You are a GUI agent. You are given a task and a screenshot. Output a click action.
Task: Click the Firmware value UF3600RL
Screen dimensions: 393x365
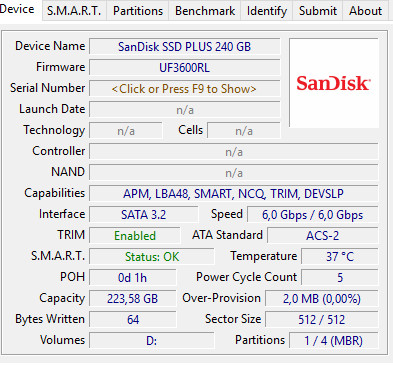tap(185, 68)
